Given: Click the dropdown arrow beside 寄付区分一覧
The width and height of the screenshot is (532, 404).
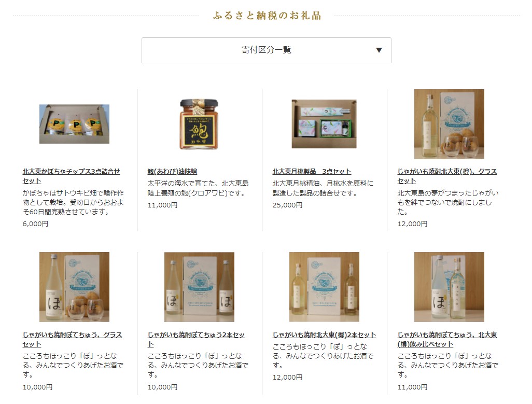Looking at the screenshot, I should 379,50.
